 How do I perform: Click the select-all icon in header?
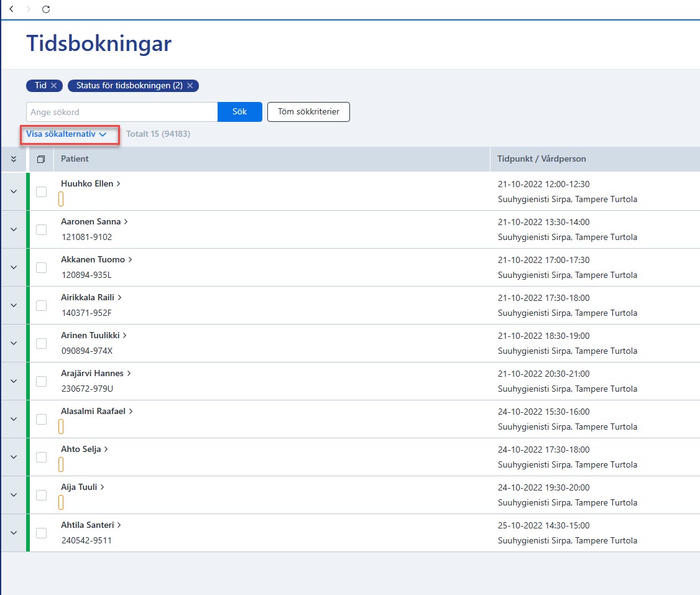(41, 159)
